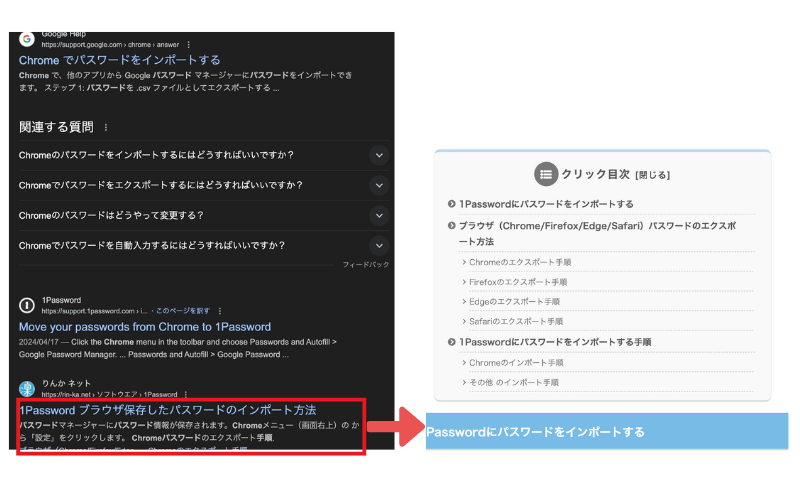Click the クリック目次 list icon
800x500 pixels.
[545, 174]
